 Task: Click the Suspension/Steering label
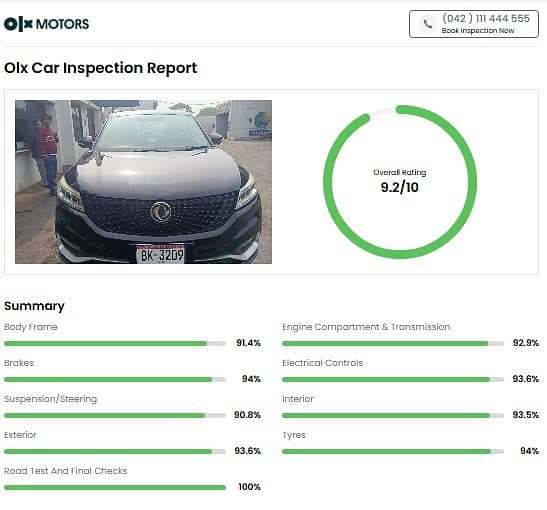pos(51,399)
